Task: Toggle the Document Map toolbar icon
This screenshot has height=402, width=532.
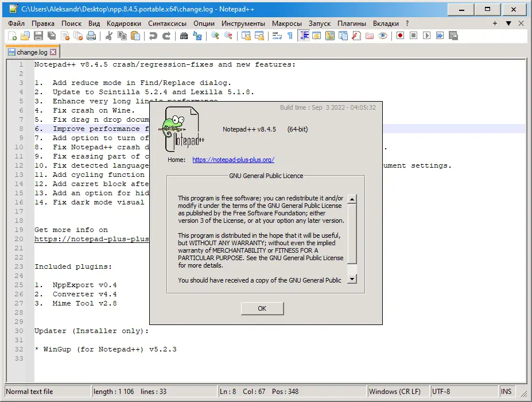Action: [330, 36]
